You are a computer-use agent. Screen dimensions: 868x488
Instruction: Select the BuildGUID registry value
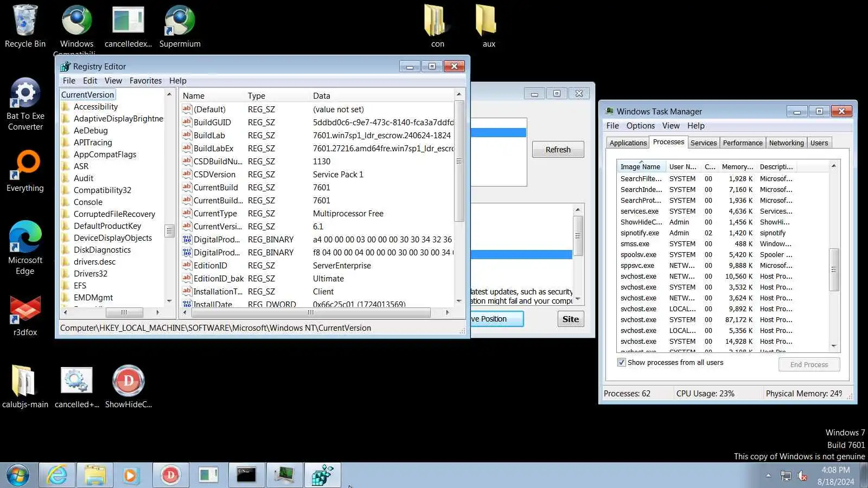coord(212,123)
